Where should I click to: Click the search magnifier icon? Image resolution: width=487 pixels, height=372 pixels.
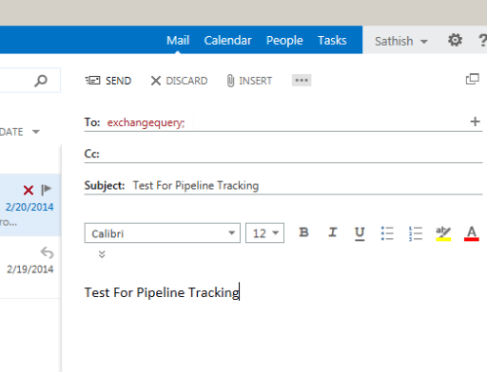click(41, 81)
